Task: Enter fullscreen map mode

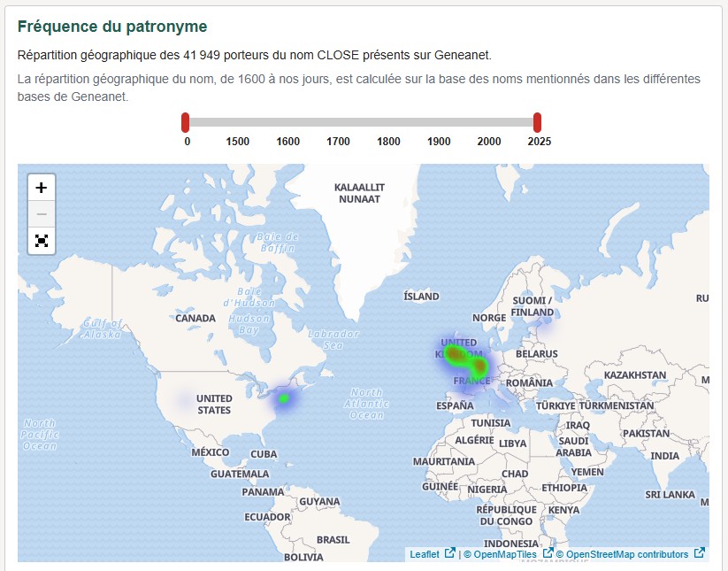Action: point(41,241)
